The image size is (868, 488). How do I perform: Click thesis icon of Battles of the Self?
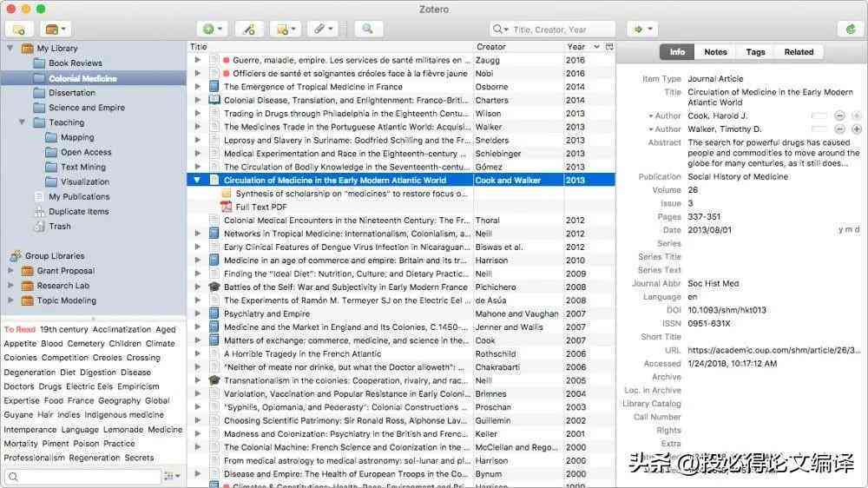click(214, 287)
